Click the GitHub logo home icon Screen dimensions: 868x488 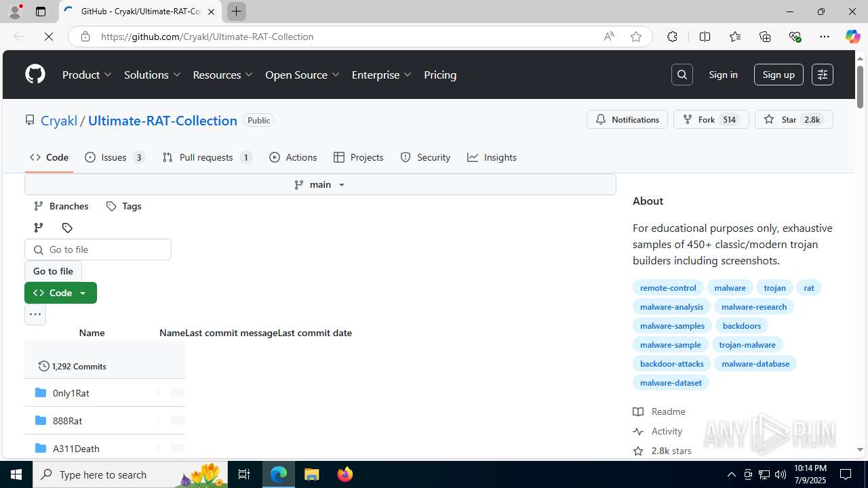coord(35,75)
